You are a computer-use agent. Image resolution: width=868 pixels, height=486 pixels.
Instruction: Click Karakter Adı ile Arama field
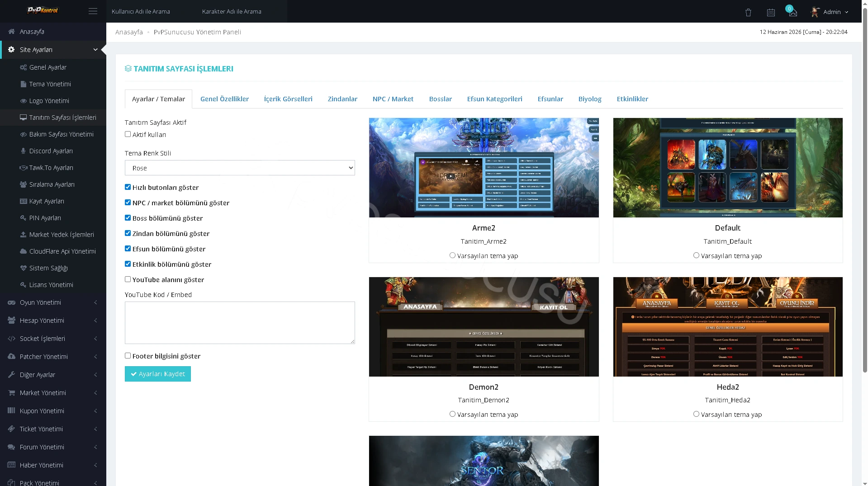click(242, 11)
